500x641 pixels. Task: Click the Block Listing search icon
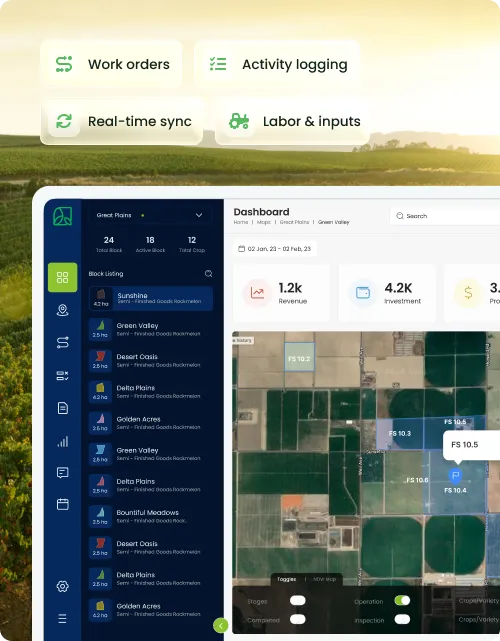(209, 273)
